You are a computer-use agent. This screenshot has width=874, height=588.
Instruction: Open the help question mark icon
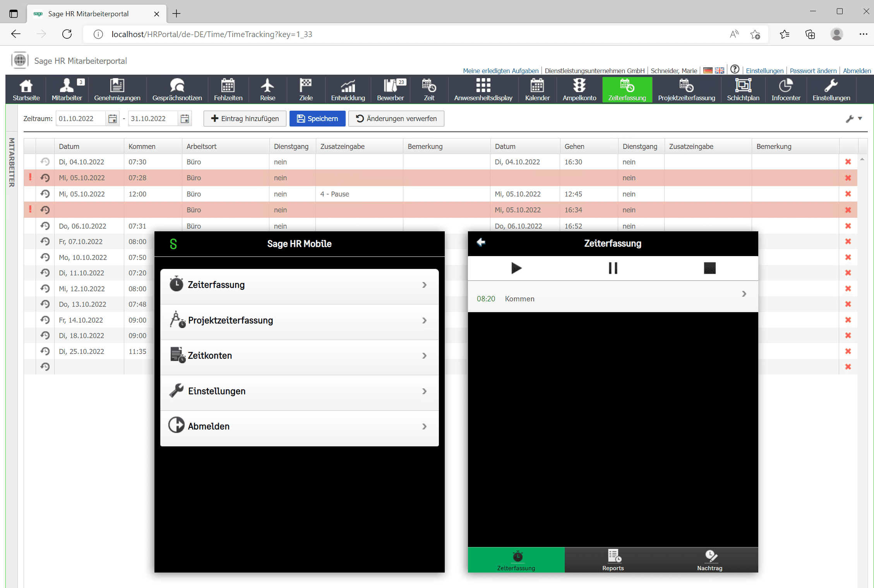coord(735,69)
